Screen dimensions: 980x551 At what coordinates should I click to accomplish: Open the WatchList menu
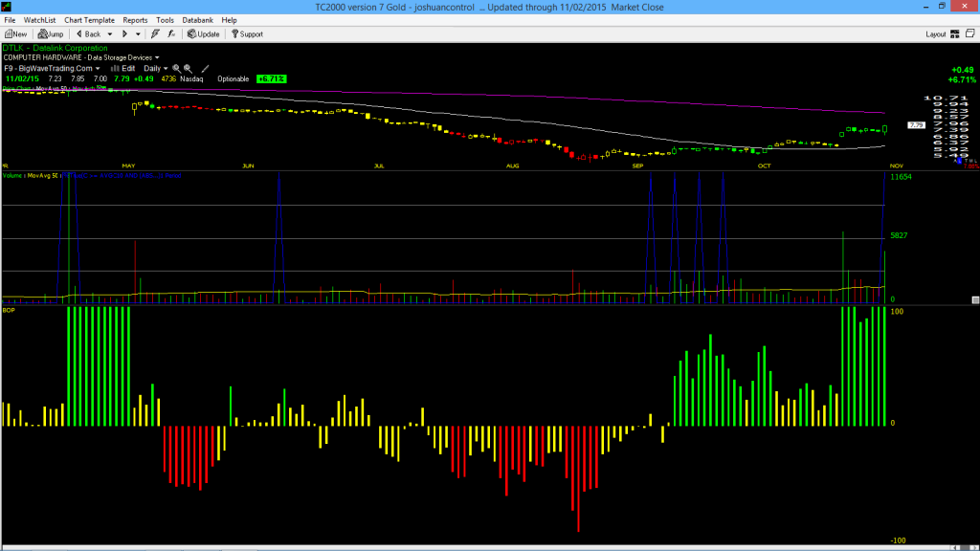coord(39,20)
